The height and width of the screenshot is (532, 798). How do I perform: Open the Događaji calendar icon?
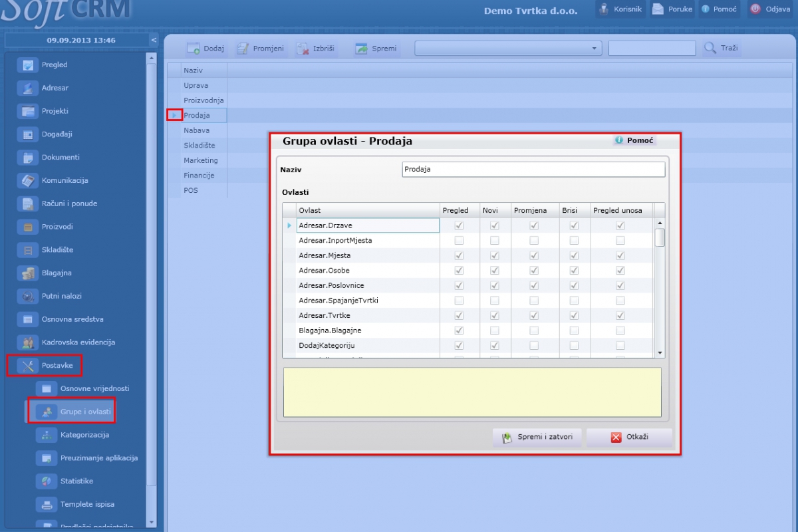coord(27,134)
